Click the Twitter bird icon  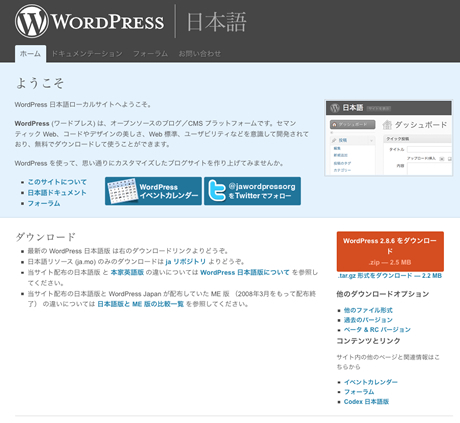(217, 191)
